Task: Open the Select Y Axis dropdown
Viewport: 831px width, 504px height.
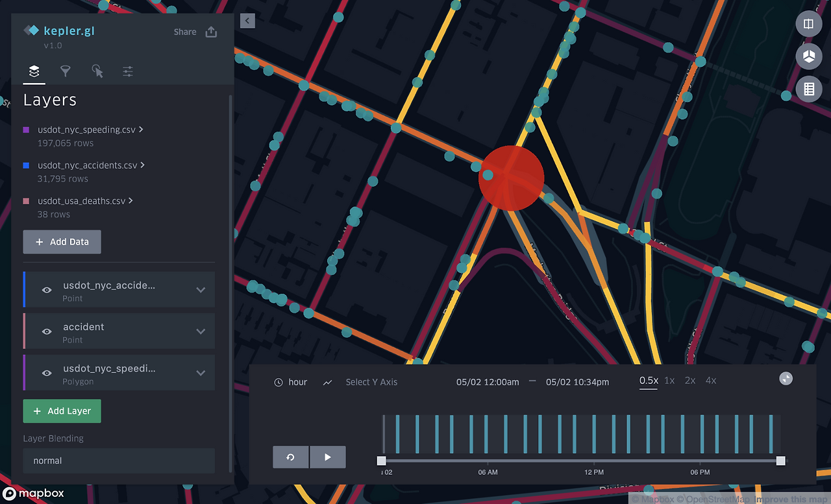Action: tap(371, 382)
